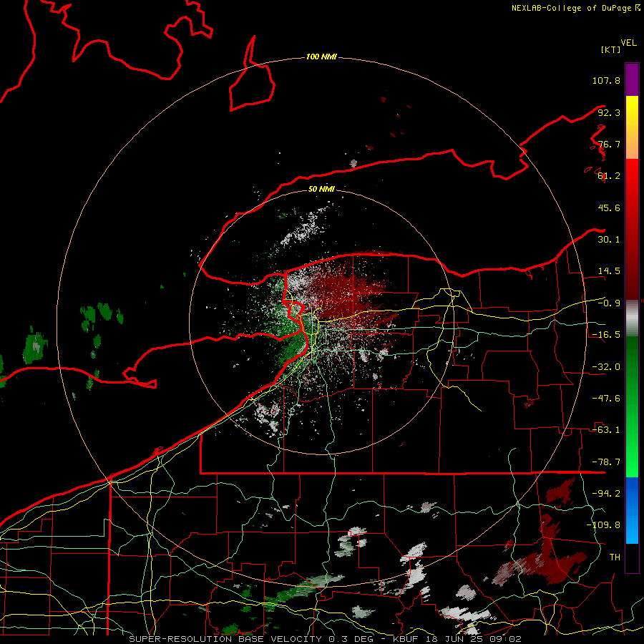This screenshot has height=644, width=644.
Task: Click the 76.7 velocity scale value
Action: (609, 144)
